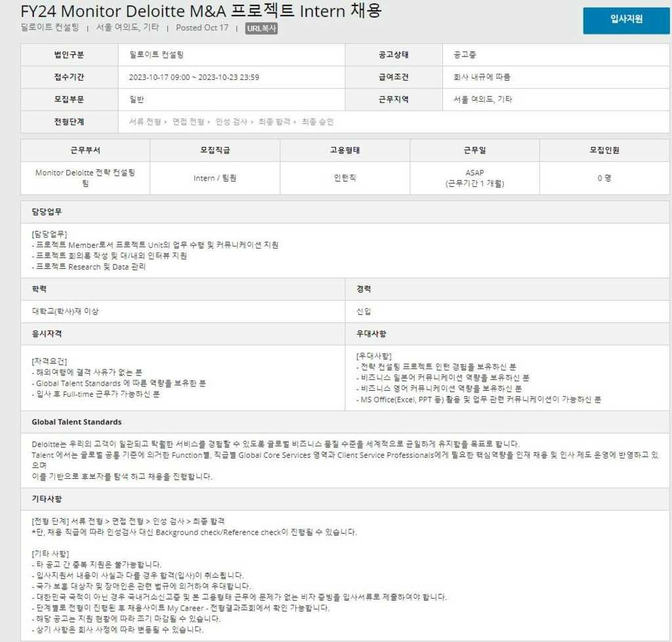The width and height of the screenshot is (672, 642).
Task: Open the 딜로이트 컨설팅 company link
Action: point(51,28)
